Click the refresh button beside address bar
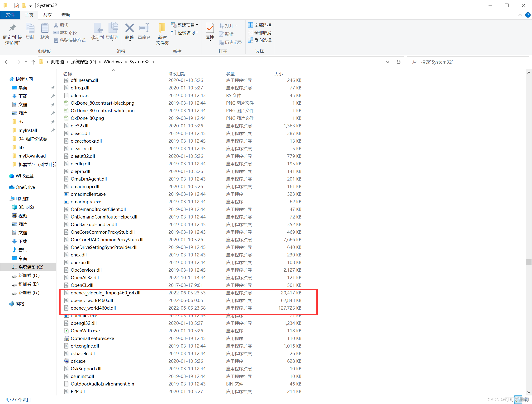 click(398, 62)
